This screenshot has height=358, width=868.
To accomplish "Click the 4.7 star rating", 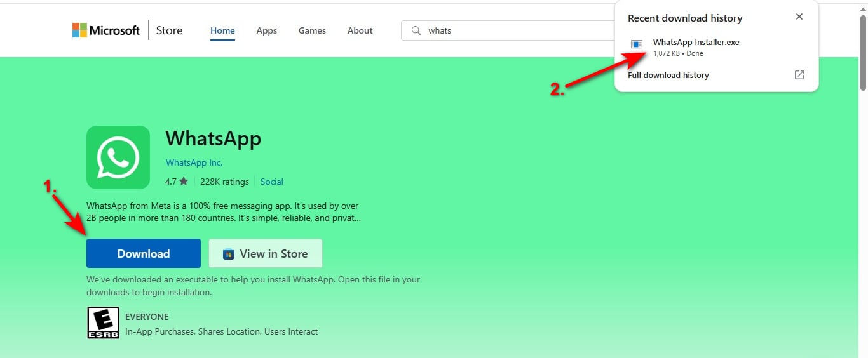I will [177, 182].
